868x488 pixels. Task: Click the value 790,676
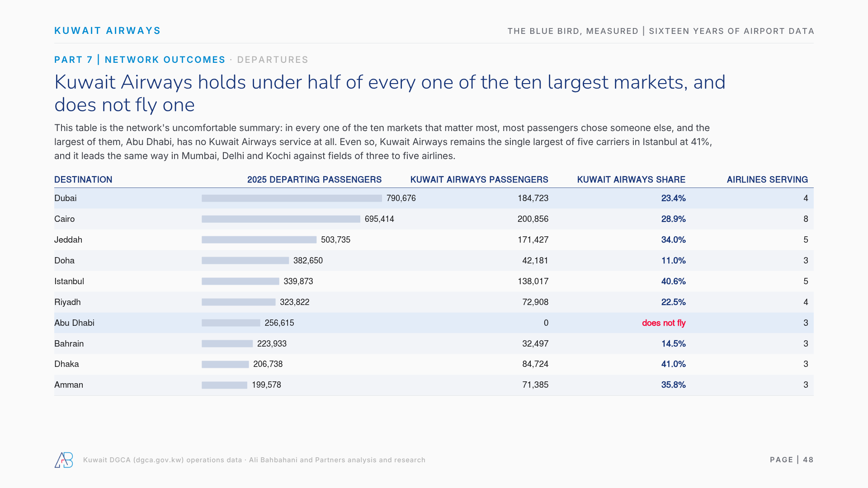401,198
